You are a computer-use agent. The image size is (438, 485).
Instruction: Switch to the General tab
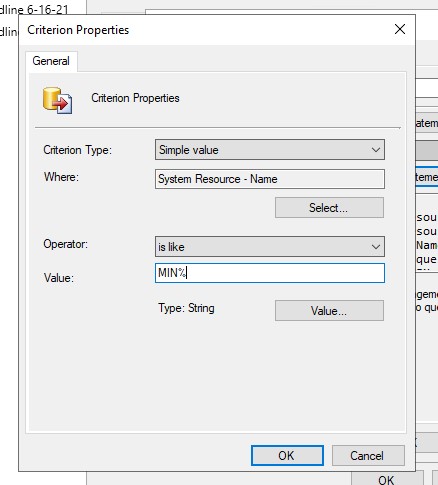point(51,61)
